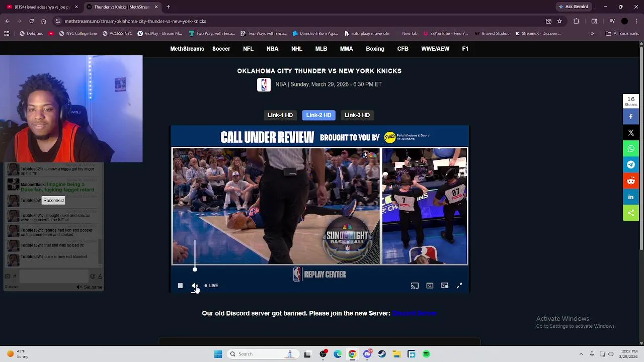Open the MMA streams section

(346, 49)
